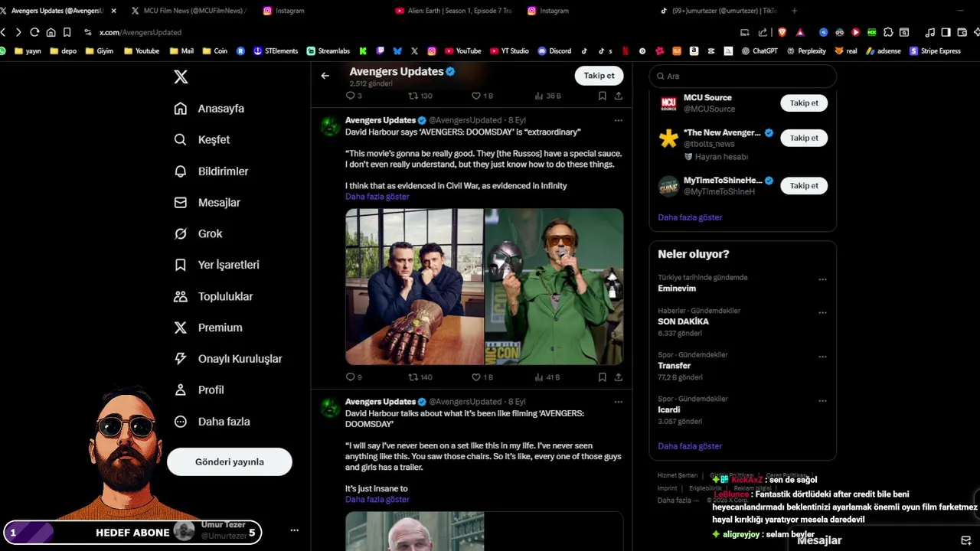Viewport: 980px width, 551px height.
Task: Open the yayın bookmarks folder
Action: coord(28,51)
